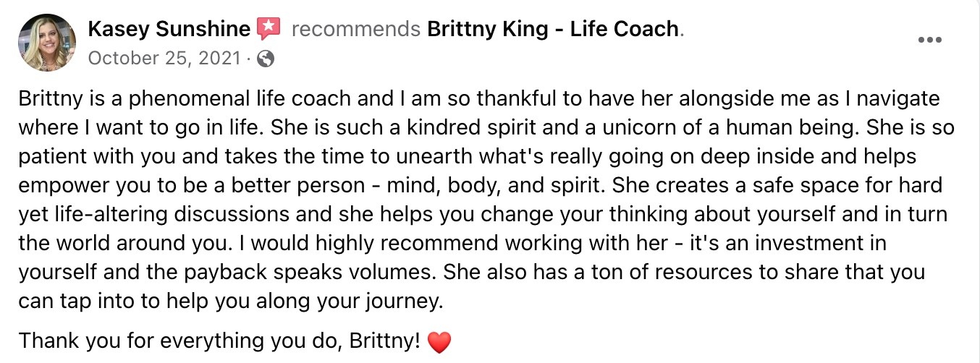Click the red heart emoji
This screenshot has width=980, height=363.
(439, 342)
